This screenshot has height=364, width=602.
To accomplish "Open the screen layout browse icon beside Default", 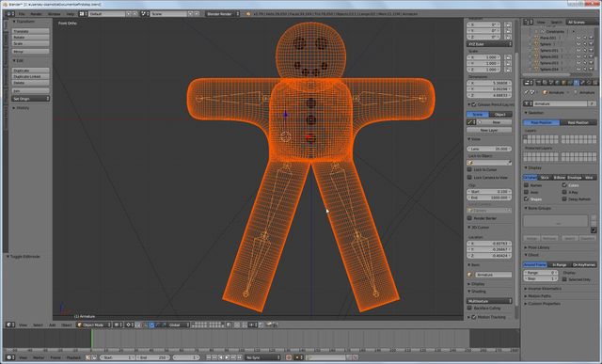I will point(84,14).
